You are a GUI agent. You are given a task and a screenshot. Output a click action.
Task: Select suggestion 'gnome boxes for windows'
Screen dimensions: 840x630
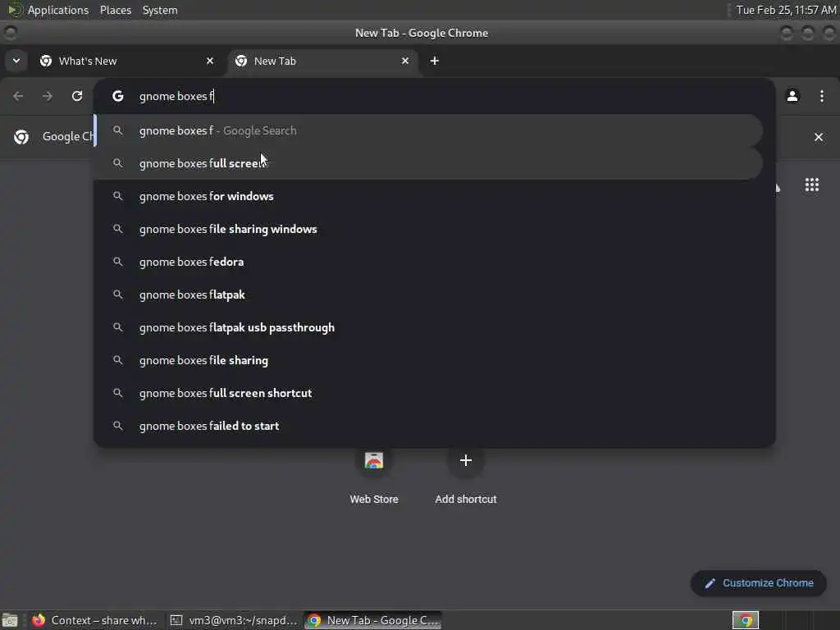click(428, 196)
